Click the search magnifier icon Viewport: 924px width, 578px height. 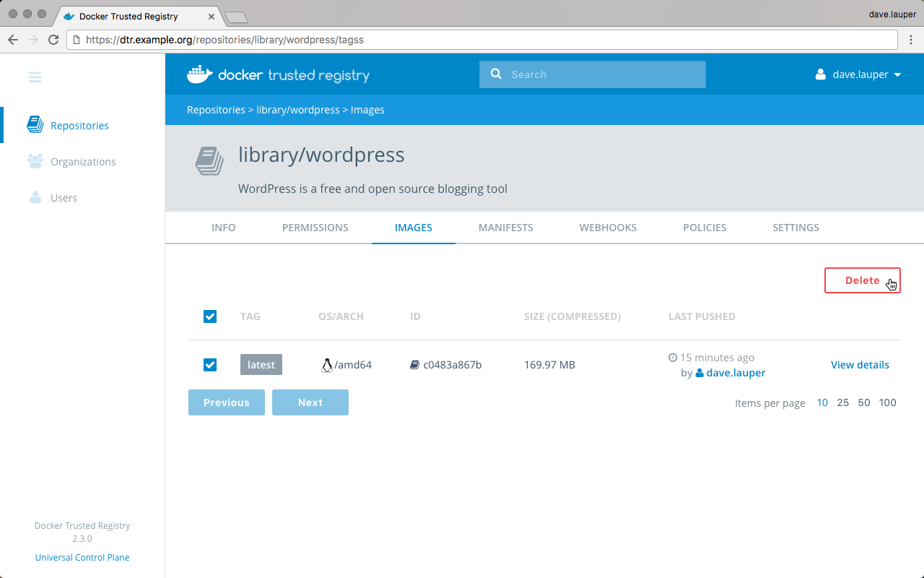pyautogui.click(x=496, y=74)
